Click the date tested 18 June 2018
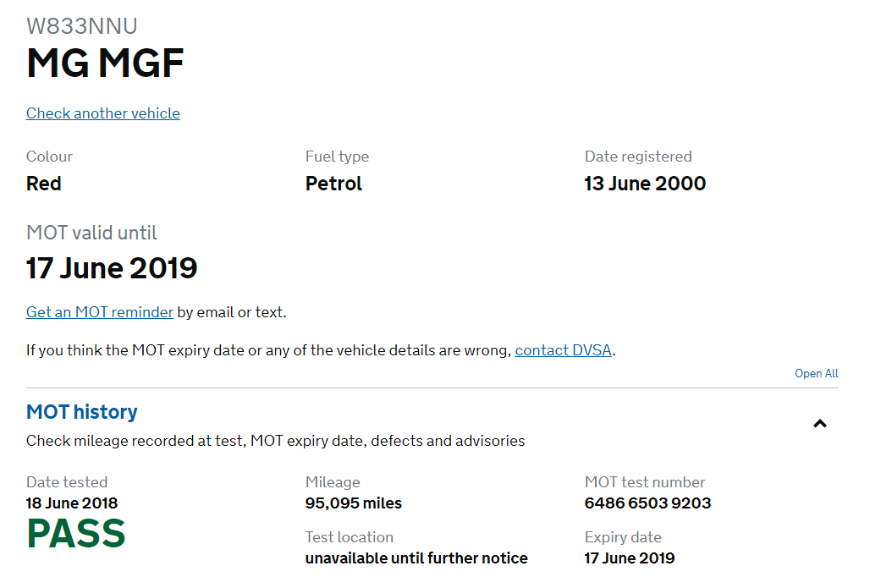870x588 pixels. (x=72, y=503)
